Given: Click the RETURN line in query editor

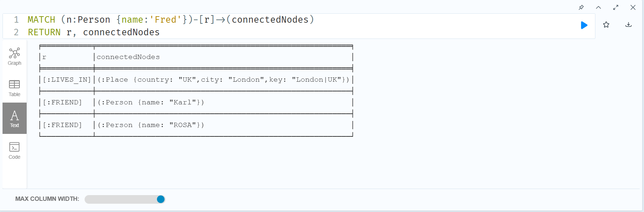Looking at the screenshot, I should (x=94, y=32).
